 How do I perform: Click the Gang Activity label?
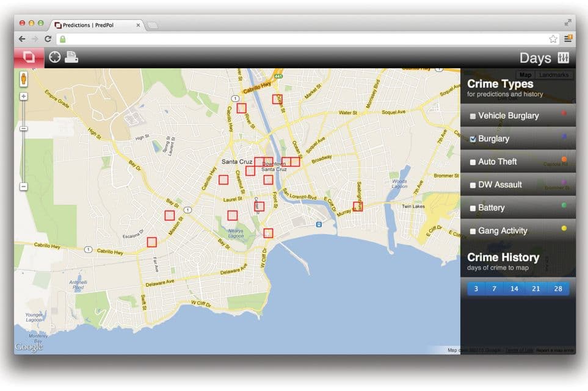click(x=503, y=231)
